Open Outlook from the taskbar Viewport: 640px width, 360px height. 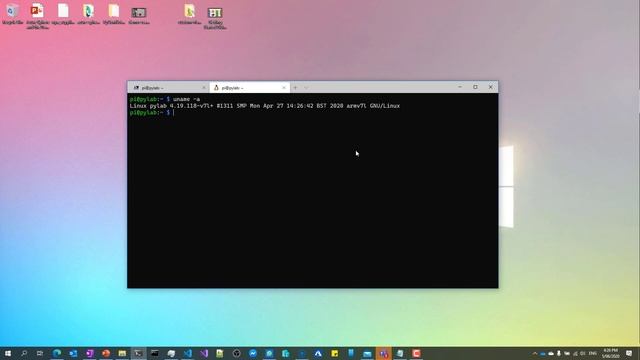[73, 353]
